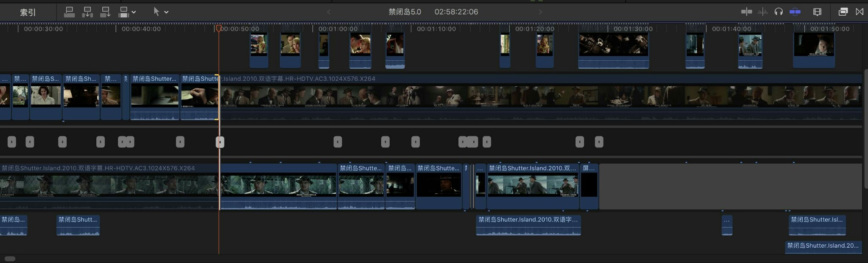Toggle solo with the headphones icon
The image size is (868, 263).
click(778, 12)
